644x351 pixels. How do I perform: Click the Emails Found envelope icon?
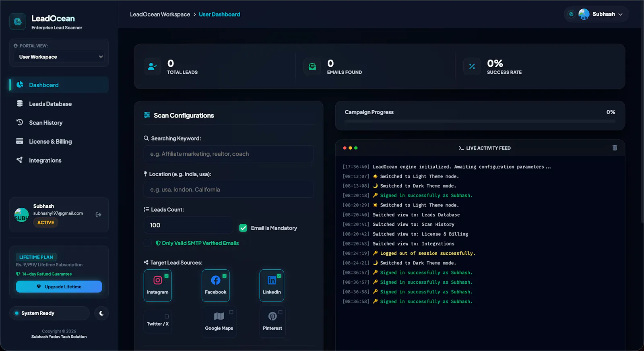[312, 66]
